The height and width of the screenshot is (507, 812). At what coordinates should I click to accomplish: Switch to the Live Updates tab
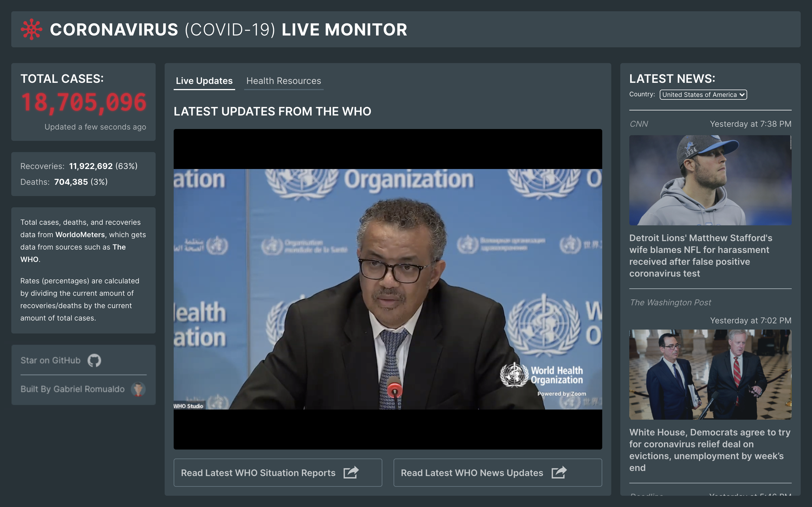click(x=204, y=81)
